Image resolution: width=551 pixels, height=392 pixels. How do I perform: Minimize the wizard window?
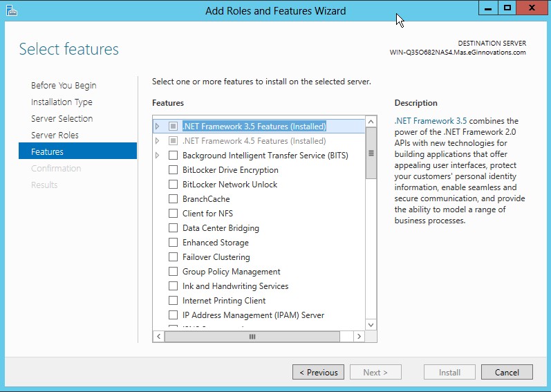(488, 8)
